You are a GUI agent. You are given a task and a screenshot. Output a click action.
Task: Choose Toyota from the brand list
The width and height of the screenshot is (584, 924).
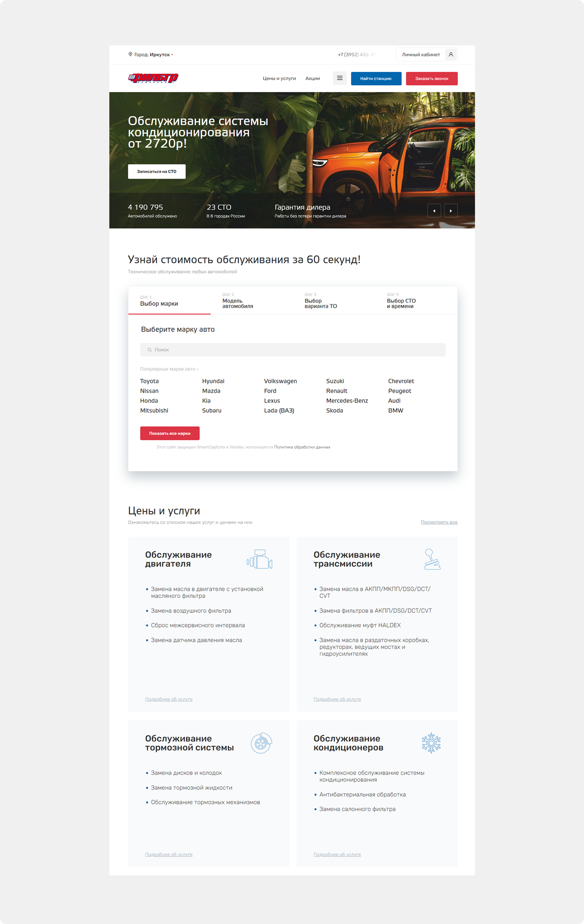click(x=149, y=381)
